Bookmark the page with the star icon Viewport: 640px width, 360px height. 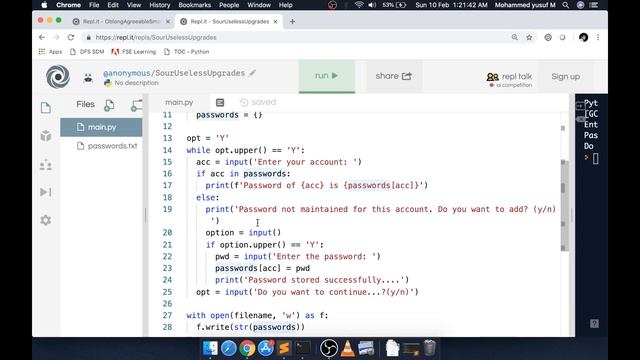coord(529,38)
